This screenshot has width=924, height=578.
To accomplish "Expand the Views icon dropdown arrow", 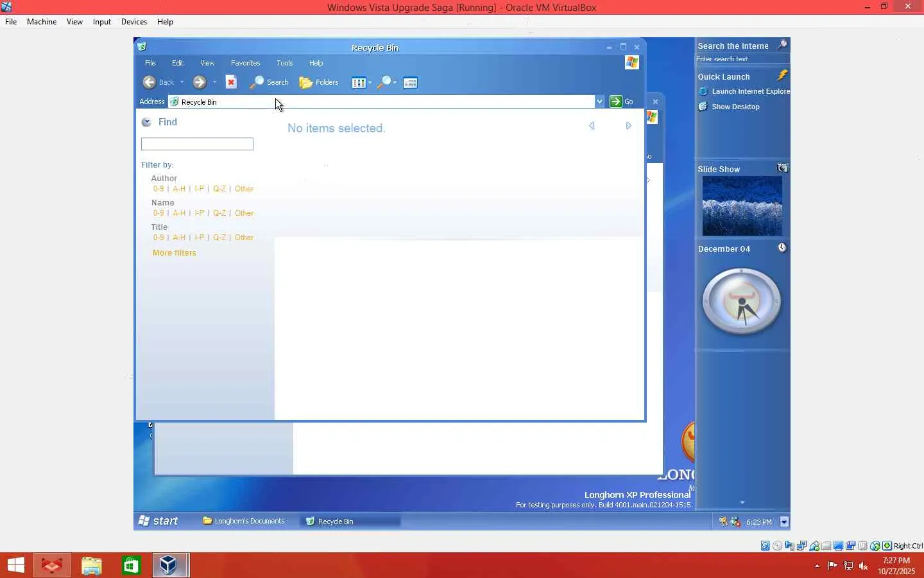I will [x=370, y=82].
